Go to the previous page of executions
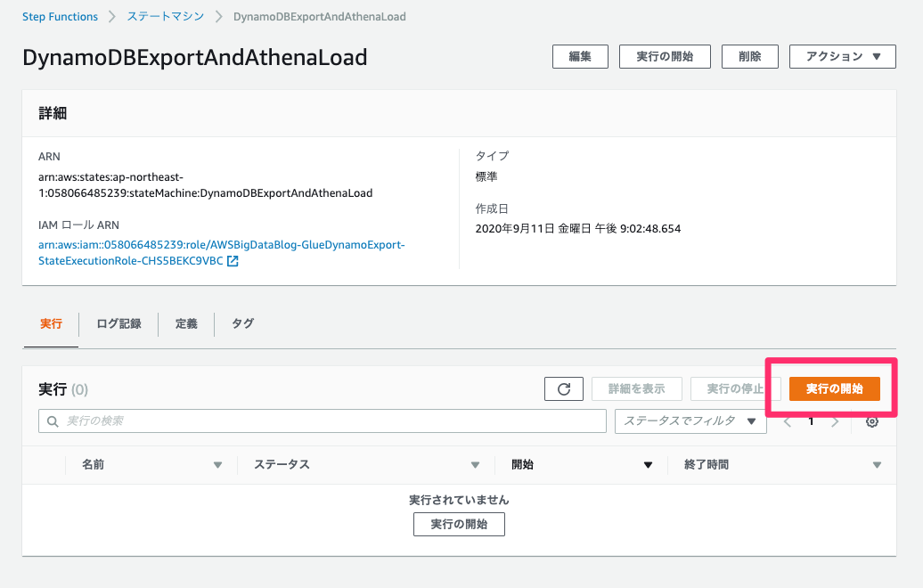This screenshot has width=923, height=588. [x=786, y=421]
